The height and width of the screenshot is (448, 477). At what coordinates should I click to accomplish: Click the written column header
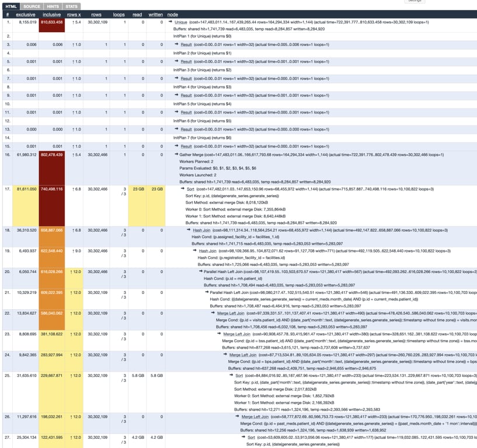coord(155,15)
